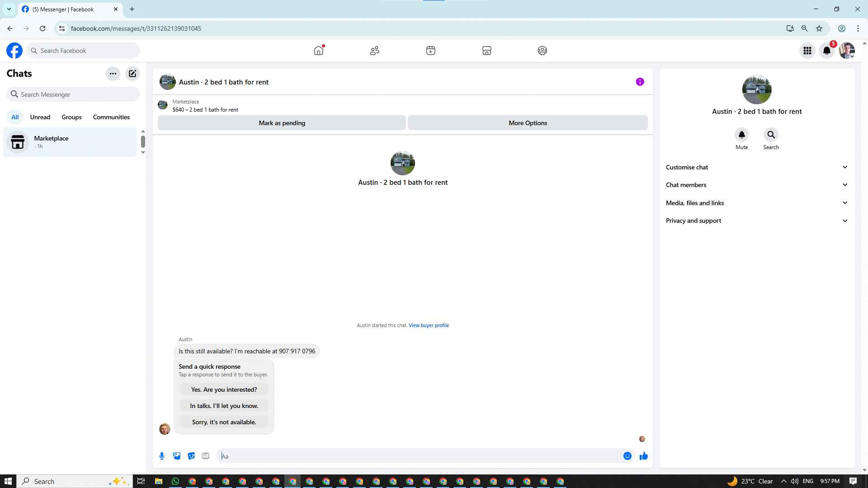The height and width of the screenshot is (488, 868).
Task: Open Windows taskbar Search box
Action: [x=75, y=481]
